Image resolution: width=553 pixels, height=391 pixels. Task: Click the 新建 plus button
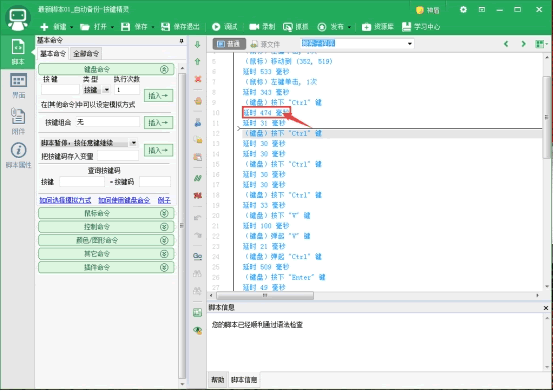53,27
